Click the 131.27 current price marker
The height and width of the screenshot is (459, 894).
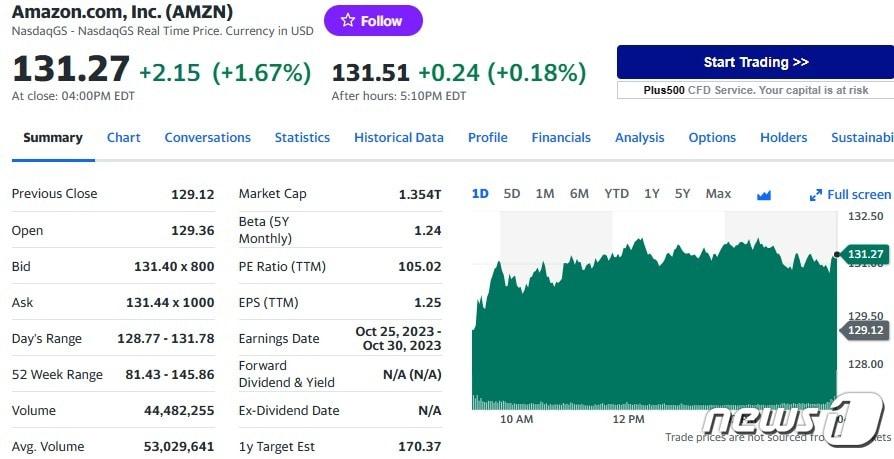click(865, 254)
